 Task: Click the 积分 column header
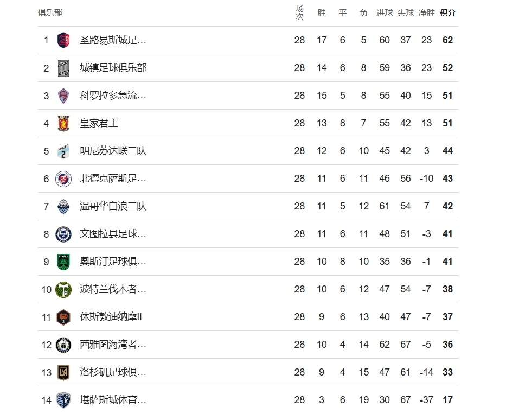447,13
